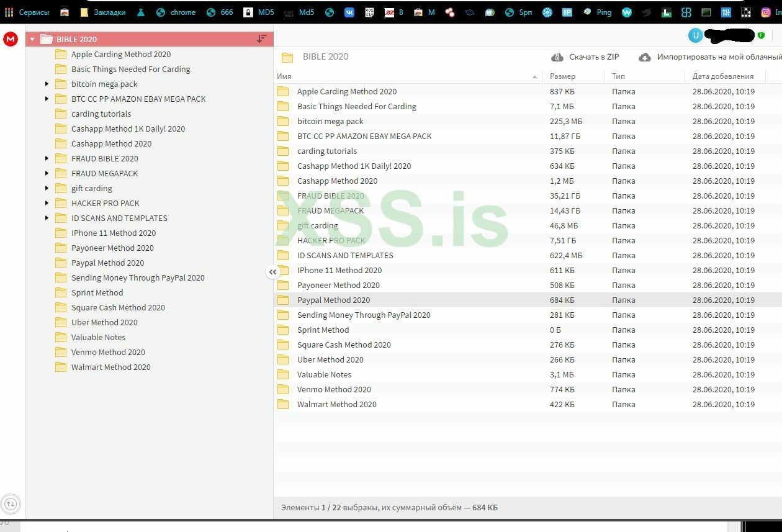Click the 225,3 МБ size cell
782x532 pixels.
click(x=566, y=121)
